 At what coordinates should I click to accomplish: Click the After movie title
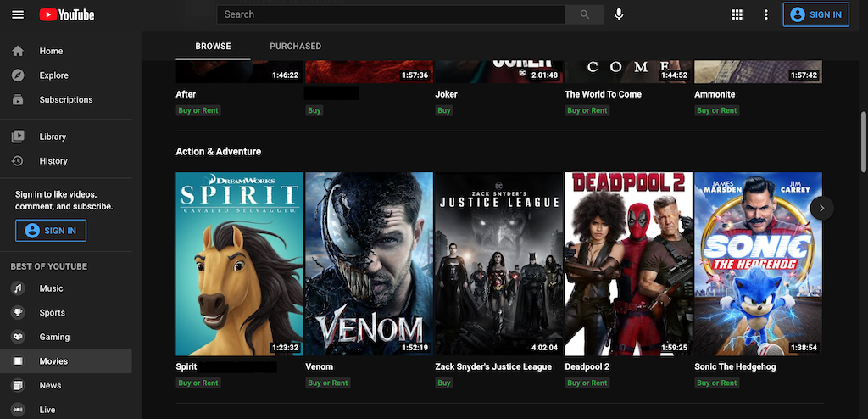pyautogui.click(x=186, y=94)
